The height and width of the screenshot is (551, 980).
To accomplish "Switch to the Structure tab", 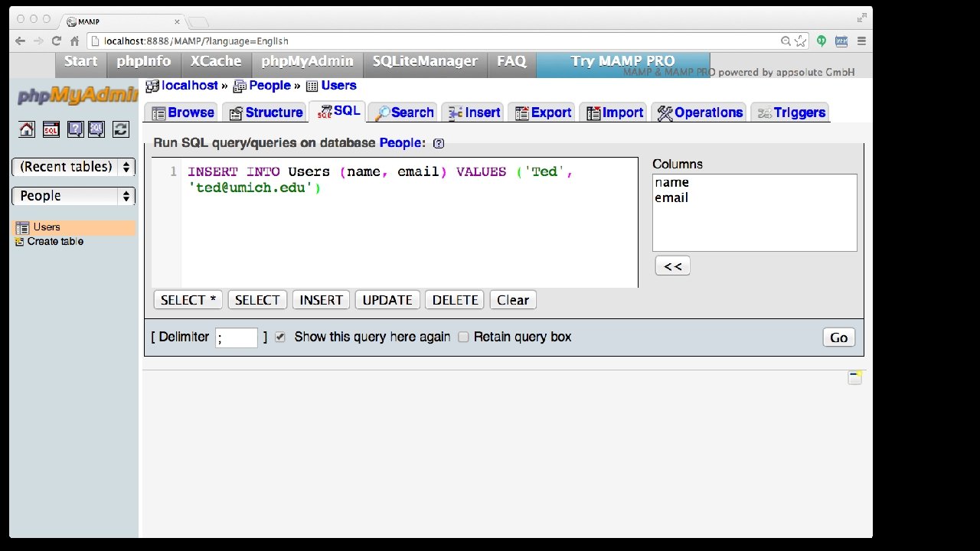I will click(x=266, y=112).
